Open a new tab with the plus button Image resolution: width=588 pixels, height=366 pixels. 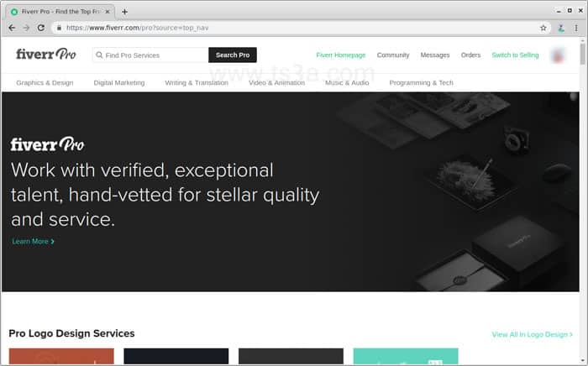pyautogui.click(x=124, y=12)
